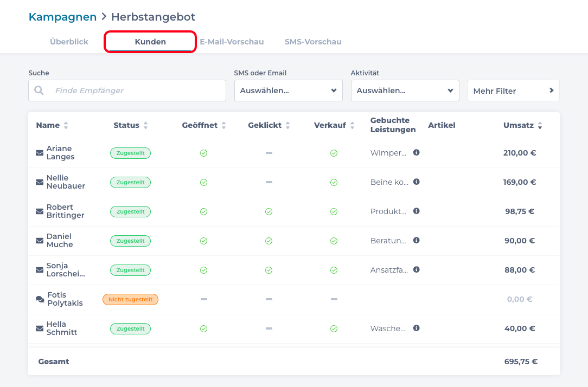Viewport: 588px width, 387px height.
Task: Click envelope icon beside Ariane Langes
Action: tap(40, 153)
